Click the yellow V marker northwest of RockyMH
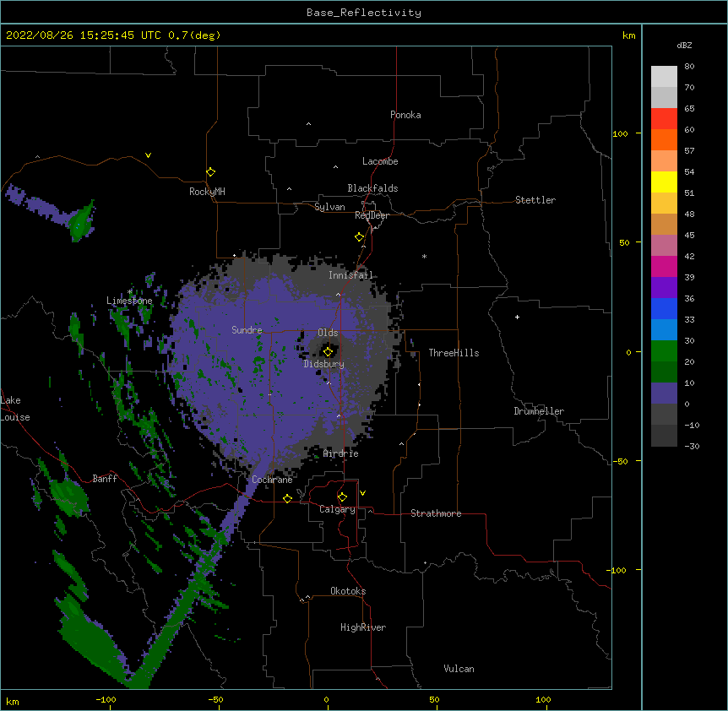Image resolution: width=728 pixels, height=711 pixels. click(x=148, y=155)
